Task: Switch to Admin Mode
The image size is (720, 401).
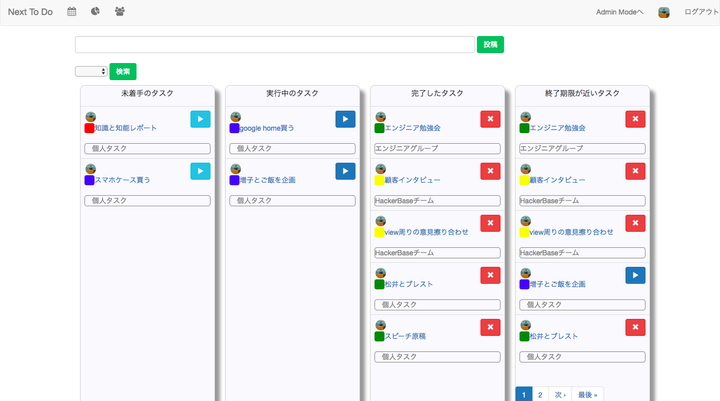Action: [619, 12]
